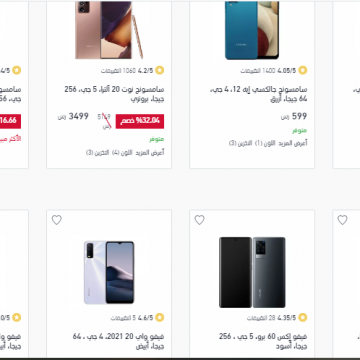Image resolution: width=360 pixels, height=360 pixels.
Task: Open Vivo Y20 2021 white phone image
Action: coord(109,272)
